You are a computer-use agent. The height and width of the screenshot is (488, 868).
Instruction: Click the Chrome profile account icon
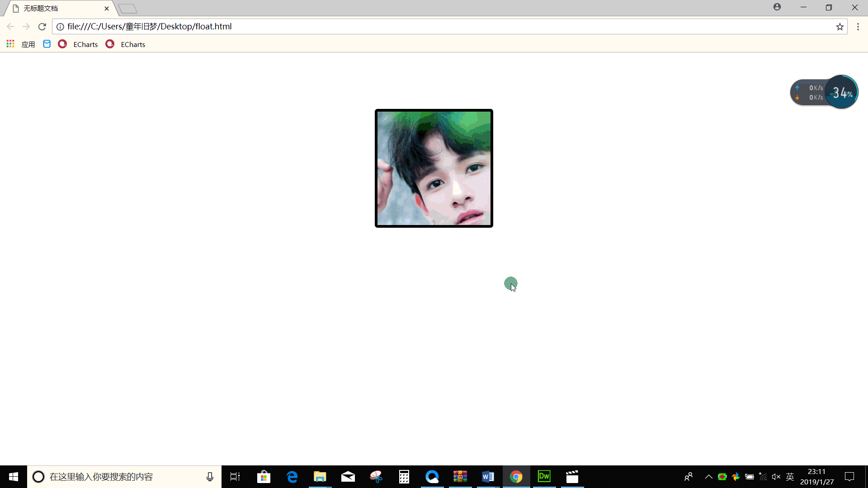point(777,7)
